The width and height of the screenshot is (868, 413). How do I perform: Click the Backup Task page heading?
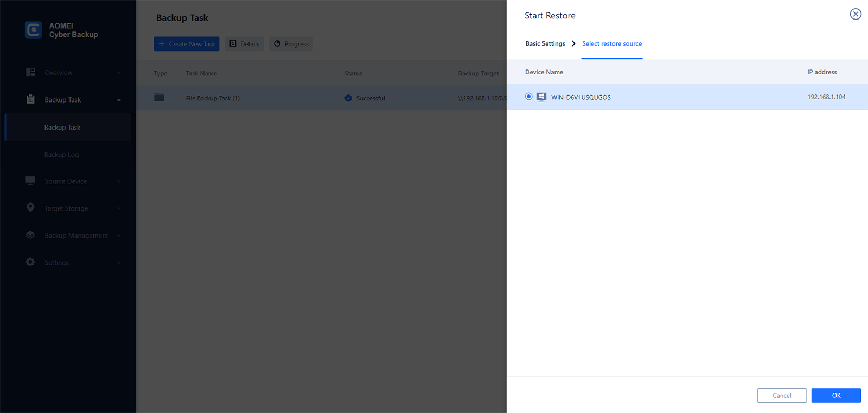coord(182,18)
